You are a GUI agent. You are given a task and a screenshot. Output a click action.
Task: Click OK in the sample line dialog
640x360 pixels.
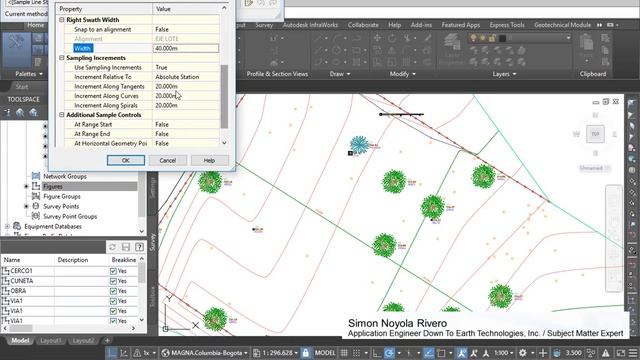(x=126, y=160)
